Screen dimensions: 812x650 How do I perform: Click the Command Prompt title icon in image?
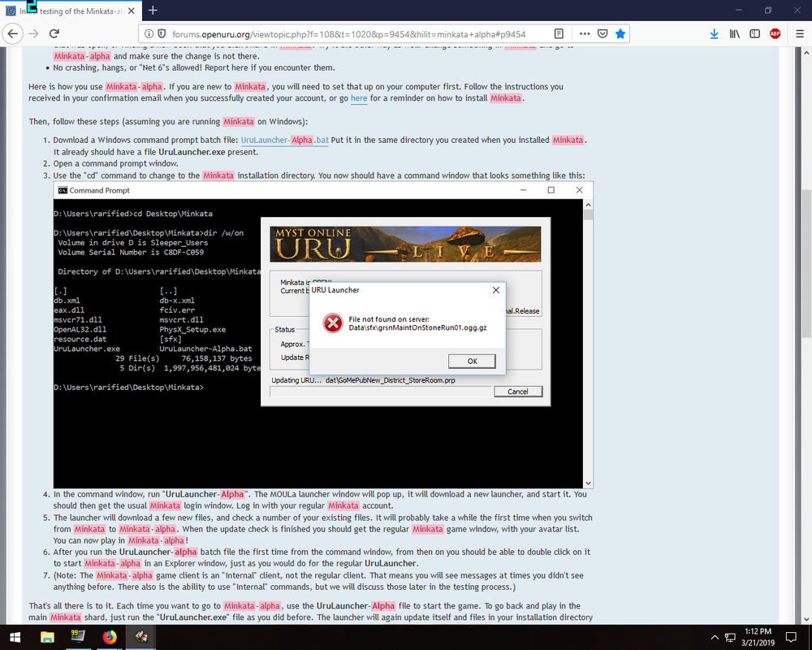coord(63,190)
